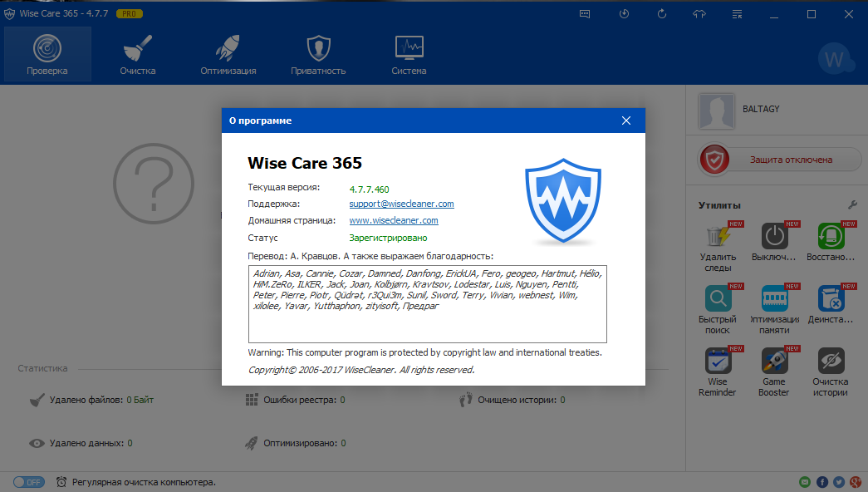The image size is (868, 492).
Task: Open the menu list icon in title bar
Action: [737, 14]
